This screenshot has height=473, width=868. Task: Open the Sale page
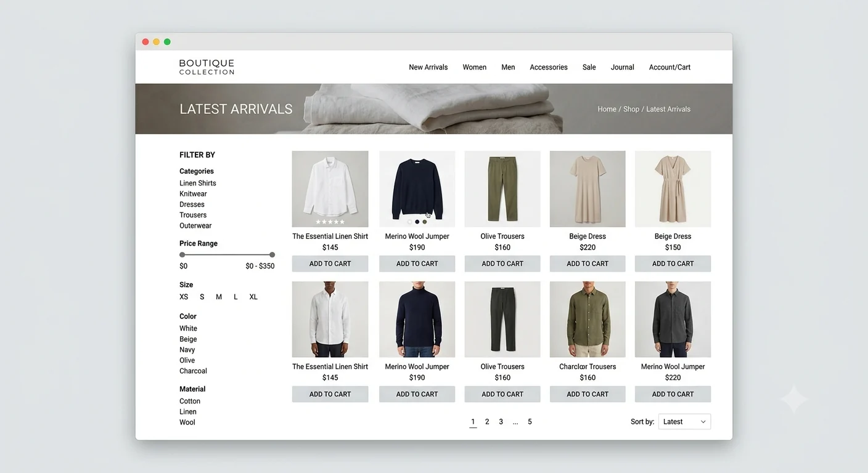coord(589,67)
